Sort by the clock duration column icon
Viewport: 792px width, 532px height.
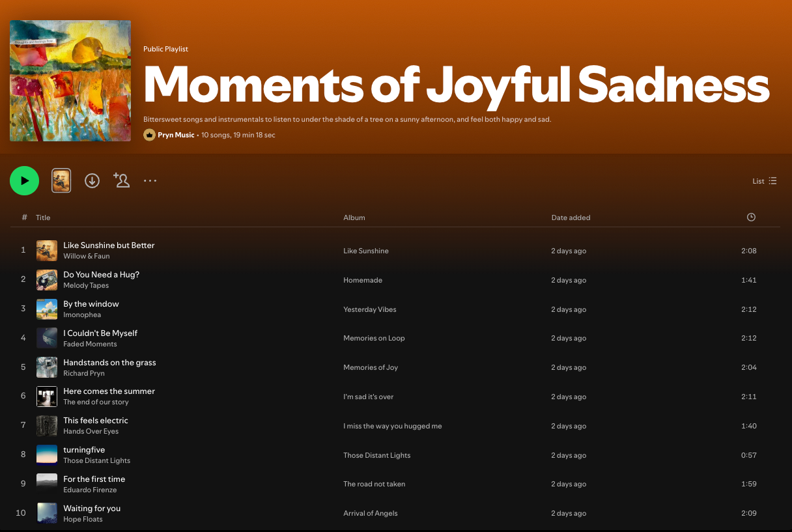pos(751,217)
